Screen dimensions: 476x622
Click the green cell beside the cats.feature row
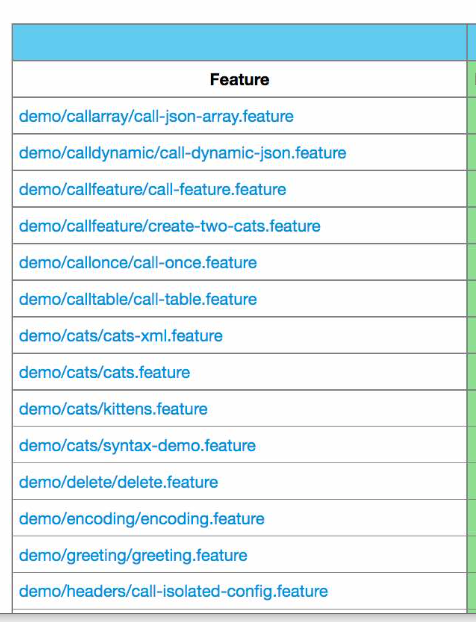tap(472, 372)
